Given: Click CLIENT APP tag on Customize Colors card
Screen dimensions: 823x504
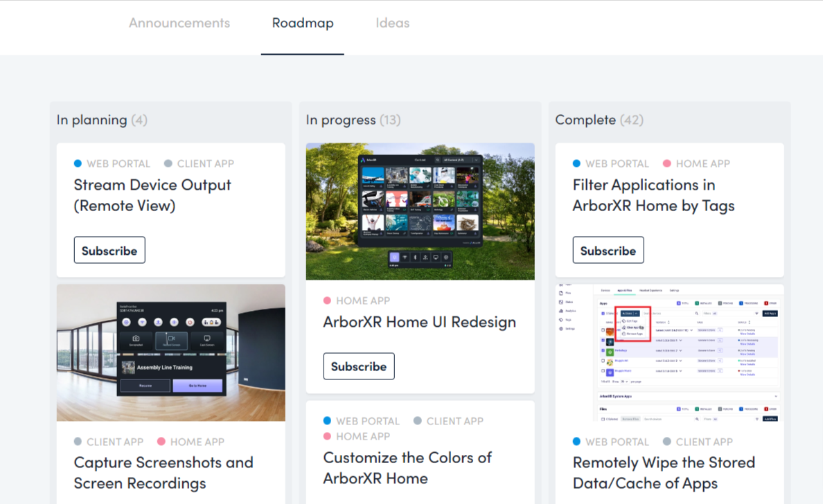Looking at the screenshot, I should click(449, 421).
